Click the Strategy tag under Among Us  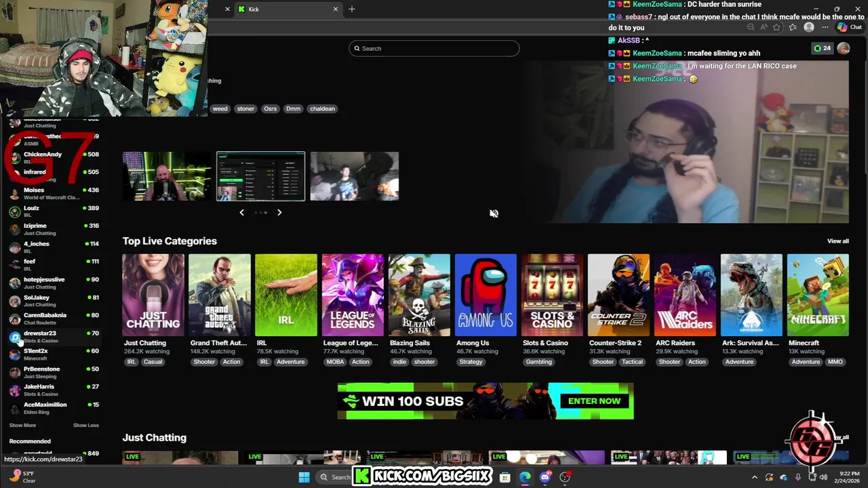click(x=471, y=362)
